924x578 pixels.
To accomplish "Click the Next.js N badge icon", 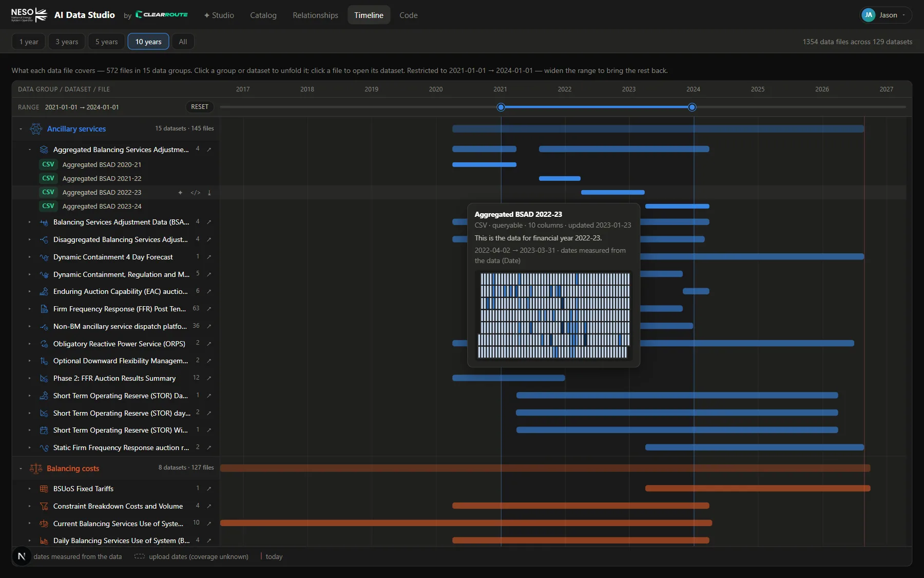I will click(22, 556).
